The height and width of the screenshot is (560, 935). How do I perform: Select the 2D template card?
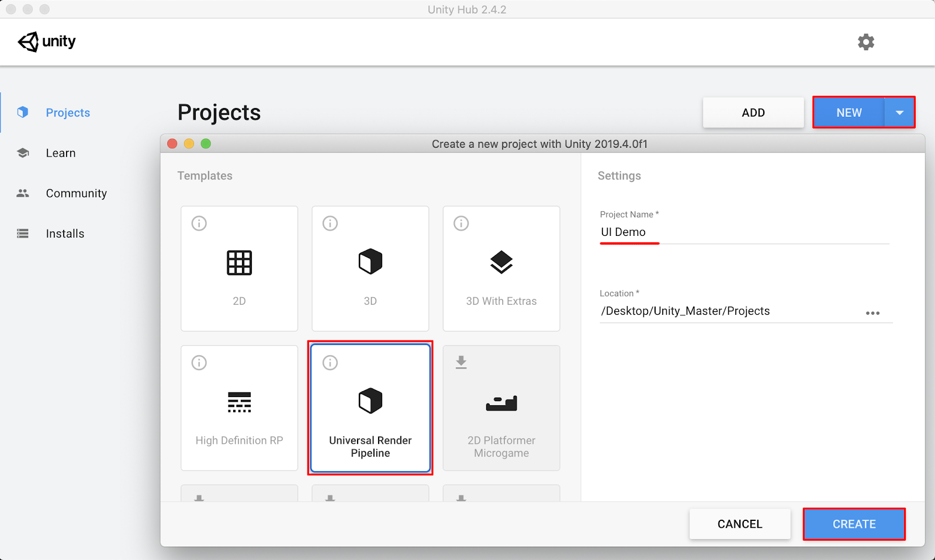click(x=239, y=269)
